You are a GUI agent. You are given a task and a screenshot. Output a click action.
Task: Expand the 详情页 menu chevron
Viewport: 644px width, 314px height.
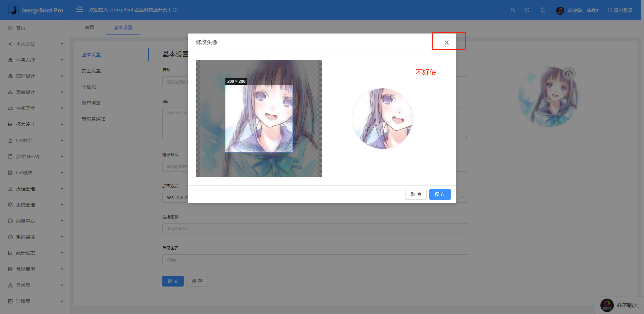tap(62, 301)
